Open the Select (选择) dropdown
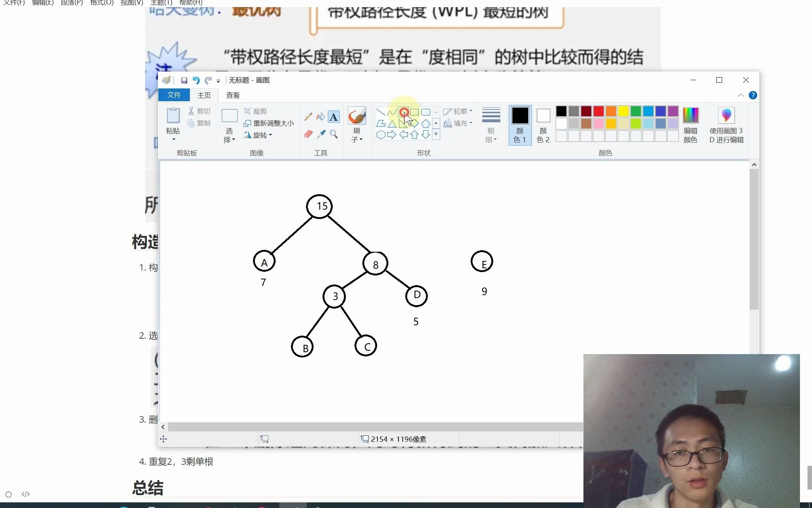 tap(229, 135)
